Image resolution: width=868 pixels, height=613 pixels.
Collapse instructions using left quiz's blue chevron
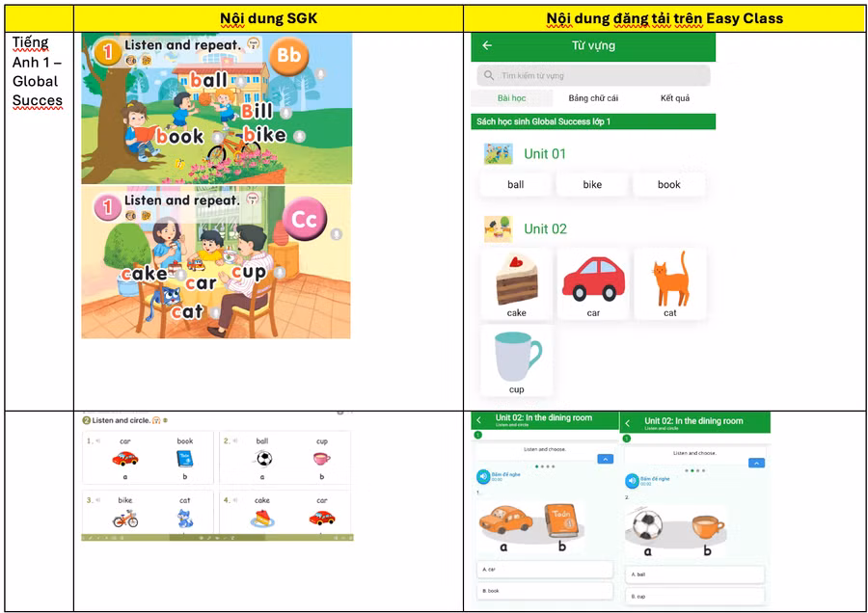[605, 459]
